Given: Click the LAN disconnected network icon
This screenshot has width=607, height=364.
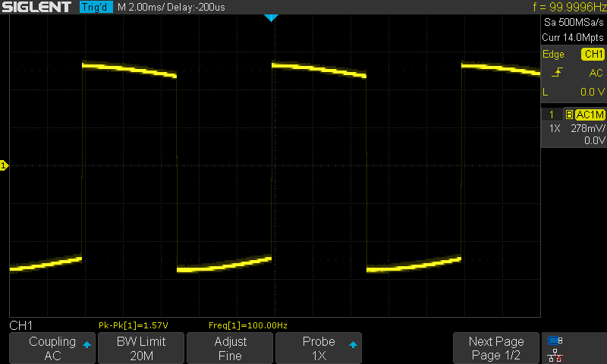Looking at the screenshot, I should click(x=555, y=356).
